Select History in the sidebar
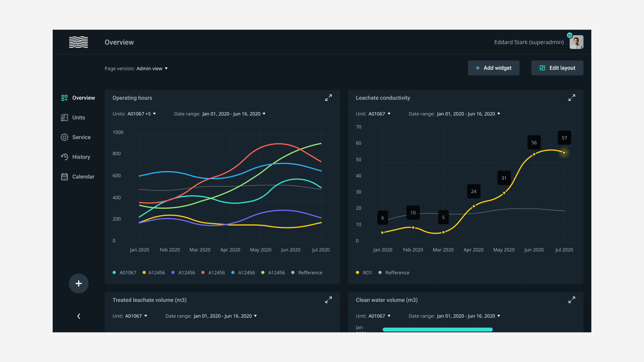The width and height of the screenshot is (644, 362). [81, 157]
